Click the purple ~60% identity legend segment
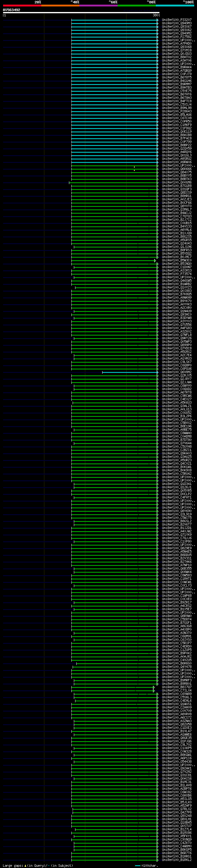The width and height of the screenshot is (197, 868). (x=99, y=6)
